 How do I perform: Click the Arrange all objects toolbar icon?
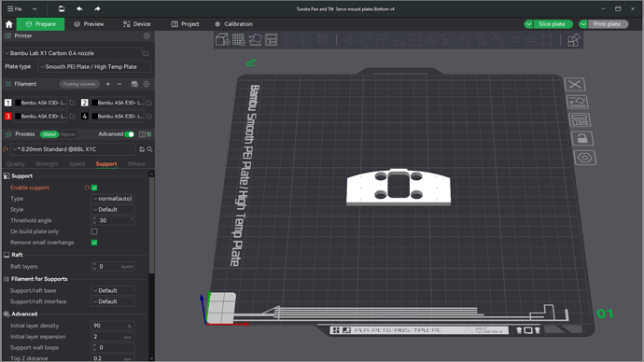[271, 40]
